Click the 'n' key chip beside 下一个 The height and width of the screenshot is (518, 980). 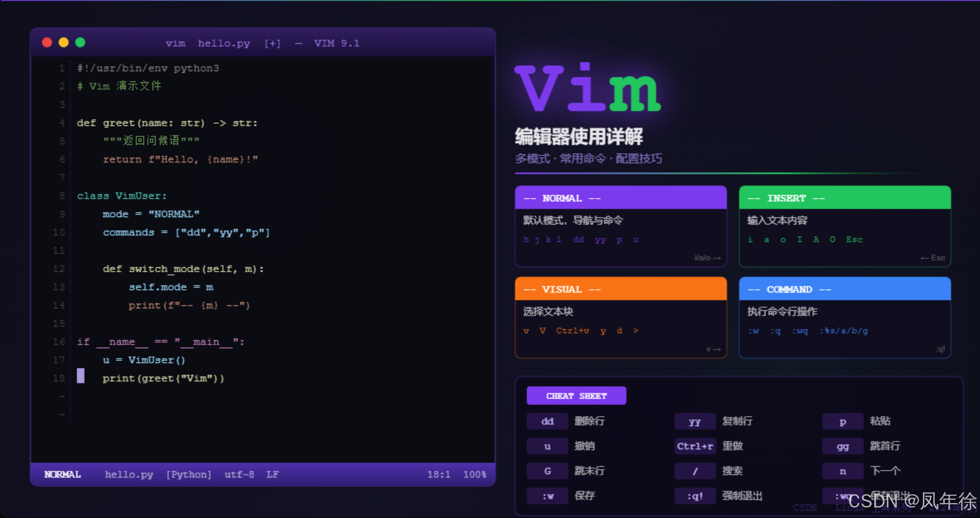click(843, 471)
